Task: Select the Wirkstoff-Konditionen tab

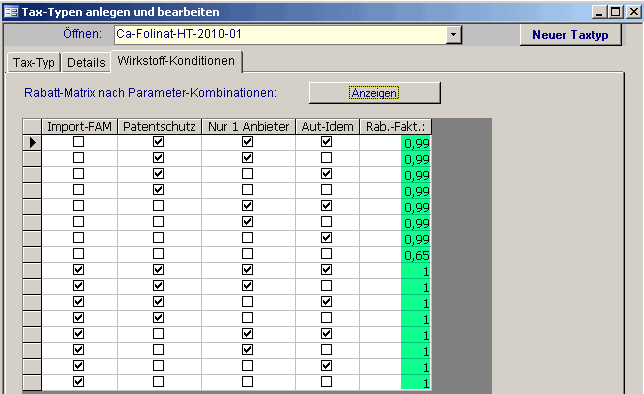Action: [176, 61]
